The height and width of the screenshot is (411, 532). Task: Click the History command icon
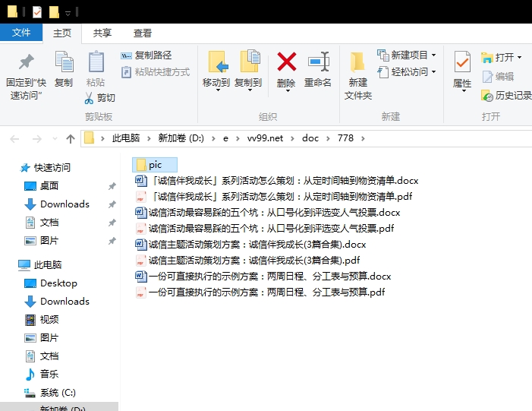(487, 96)
